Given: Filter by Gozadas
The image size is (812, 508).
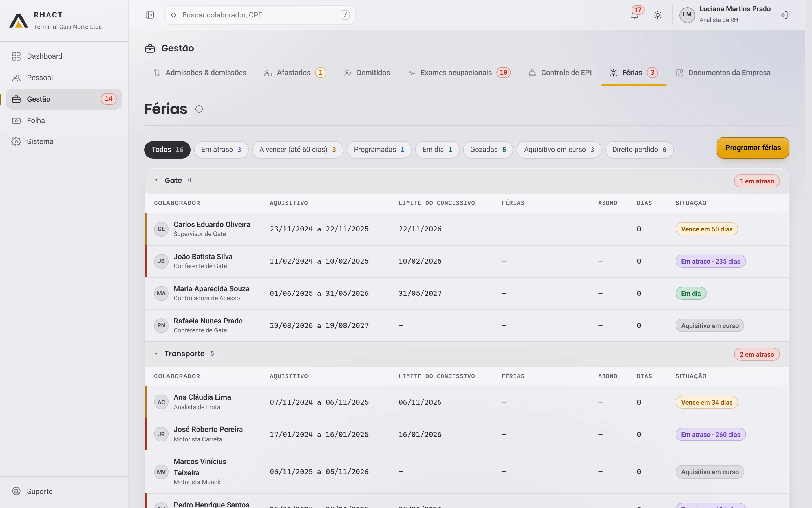Looking at the screenshot, I should [x=488, y=150].
